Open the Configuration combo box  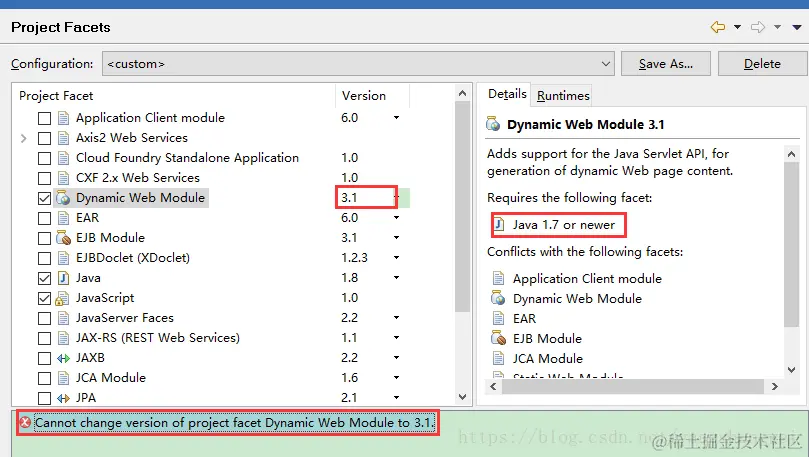pos(358,63)
